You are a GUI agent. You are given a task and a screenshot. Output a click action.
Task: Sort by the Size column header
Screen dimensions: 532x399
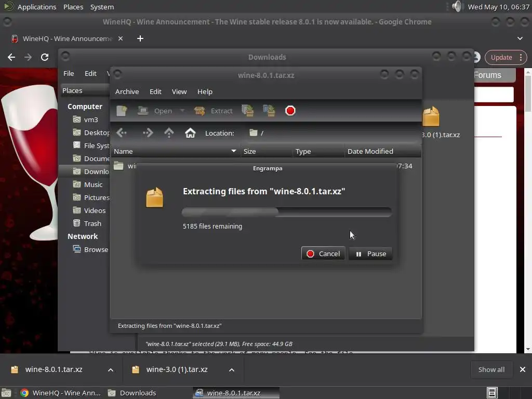coord(266,151)
